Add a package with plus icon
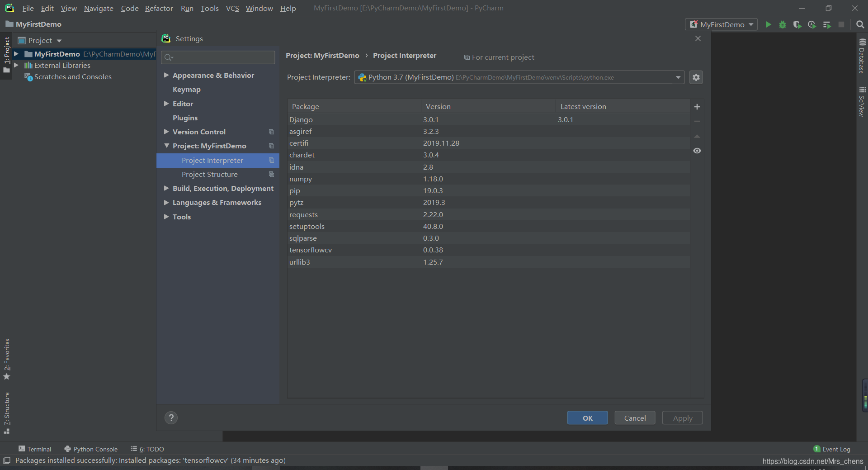 697,107
